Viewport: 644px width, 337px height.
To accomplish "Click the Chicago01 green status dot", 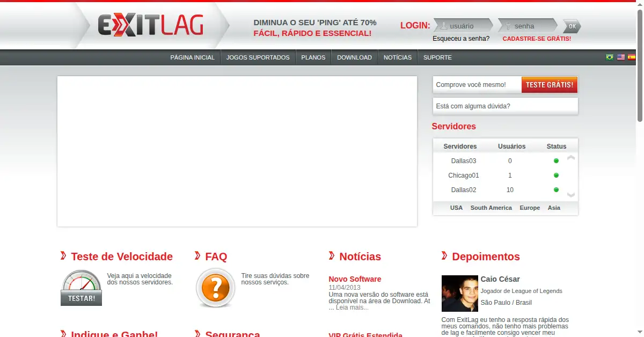I will 556,175.
